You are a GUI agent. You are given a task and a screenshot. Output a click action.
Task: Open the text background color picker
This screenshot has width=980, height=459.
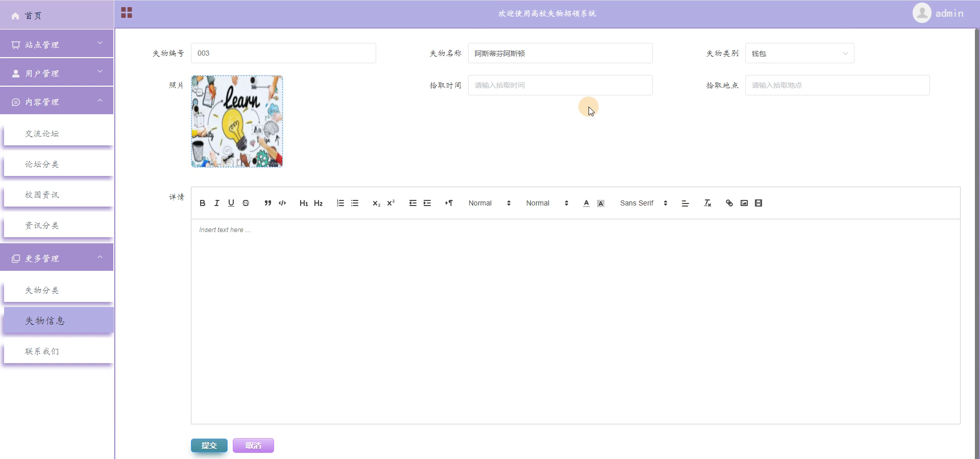tap(601, 203)
